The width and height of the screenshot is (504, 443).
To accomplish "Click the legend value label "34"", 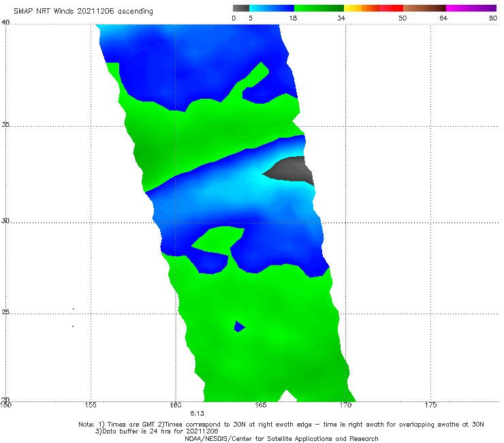I will (x=341, y=18).
